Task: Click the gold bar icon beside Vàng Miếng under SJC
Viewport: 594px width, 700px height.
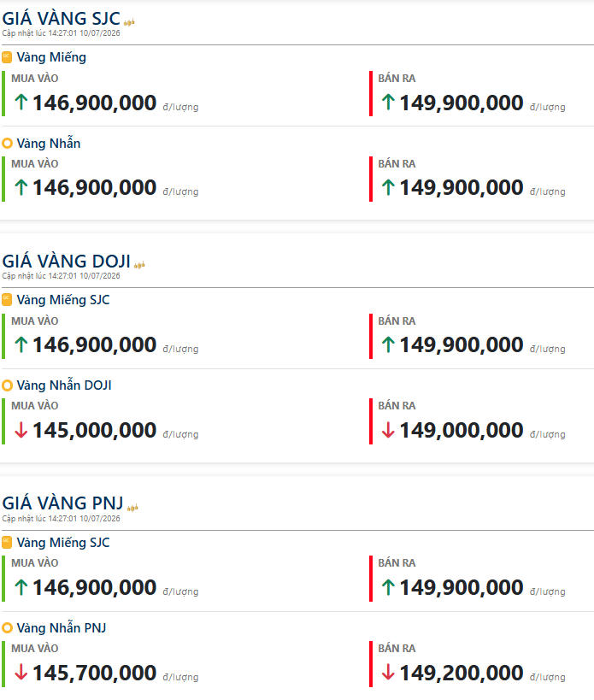Action: point(7,57)
